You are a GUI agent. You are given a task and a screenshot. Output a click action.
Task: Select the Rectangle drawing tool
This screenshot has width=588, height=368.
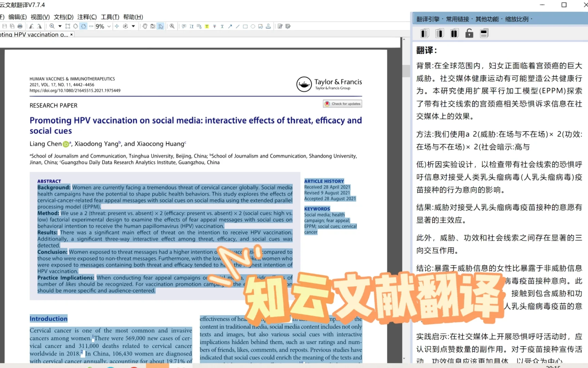tap(245, 26)
